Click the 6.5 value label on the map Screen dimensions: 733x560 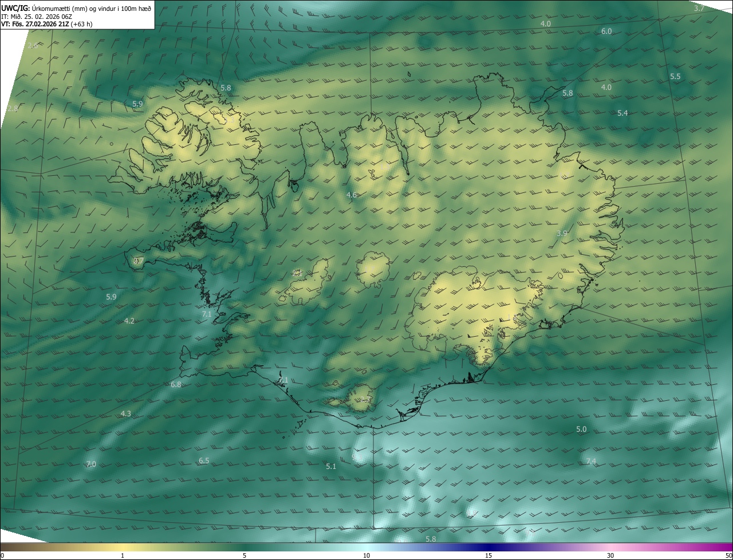pyautogui.click(x=204, y=460)
